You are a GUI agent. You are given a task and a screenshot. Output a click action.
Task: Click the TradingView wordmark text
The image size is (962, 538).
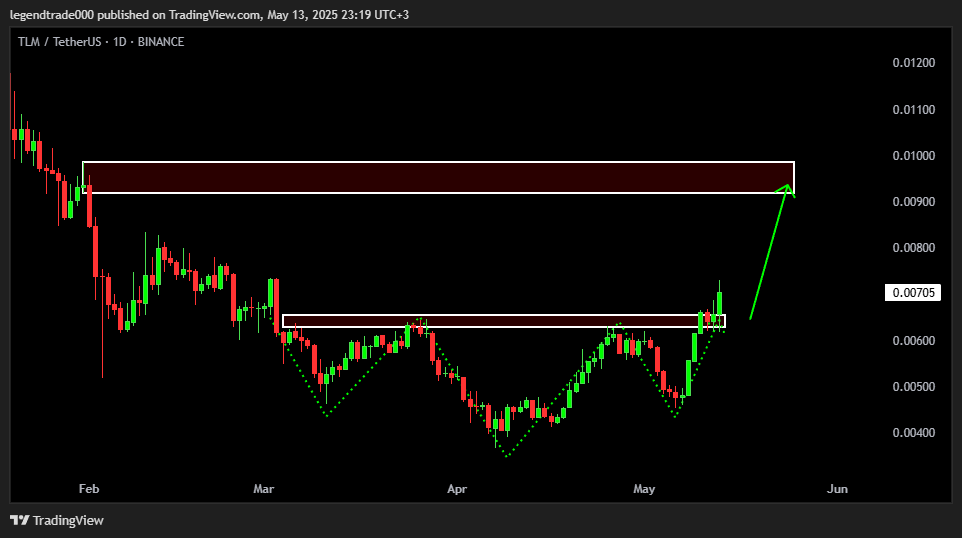(x=68, y=520)
